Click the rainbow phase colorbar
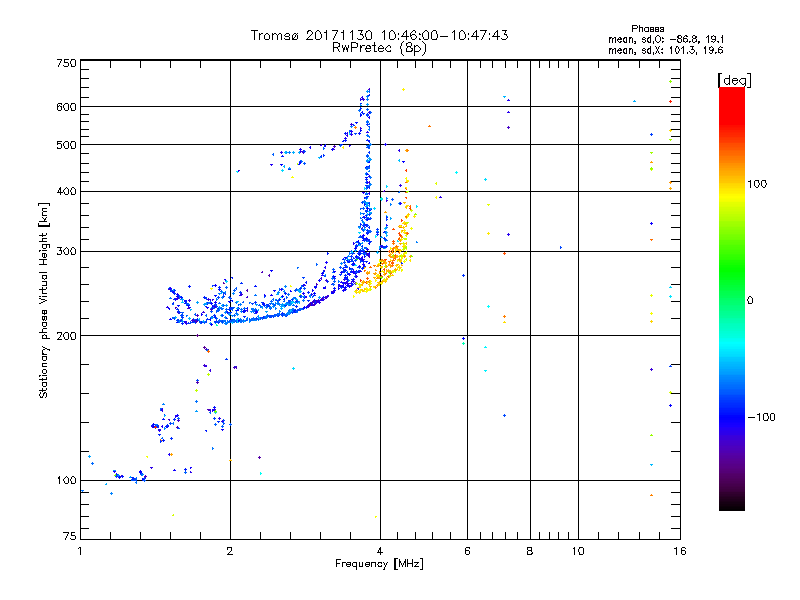Image resolution: width=800 pixels, height=600 pixels. click(732, 298)
